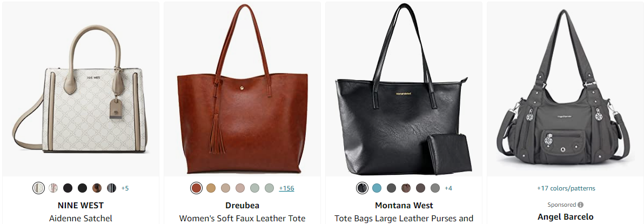644x224 pixels.
Task: Select the white swatch for Nine West satchel
Action: pos(38,188)
